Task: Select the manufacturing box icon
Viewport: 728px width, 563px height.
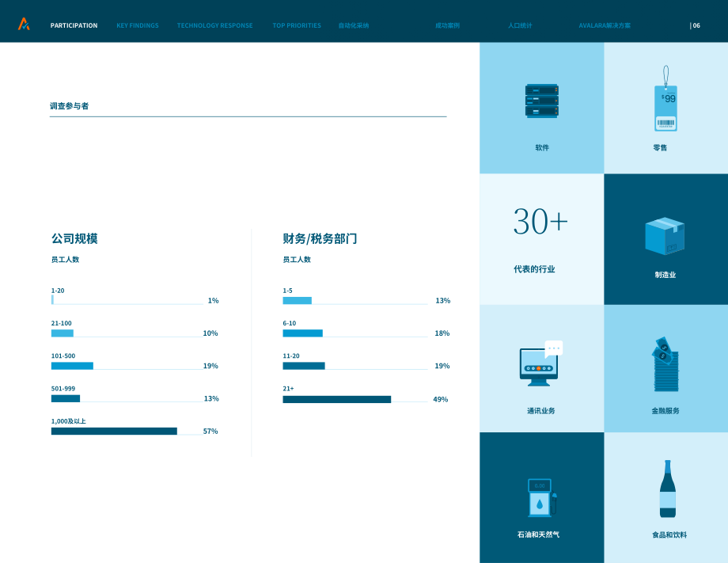Action: tap(665, 236)
